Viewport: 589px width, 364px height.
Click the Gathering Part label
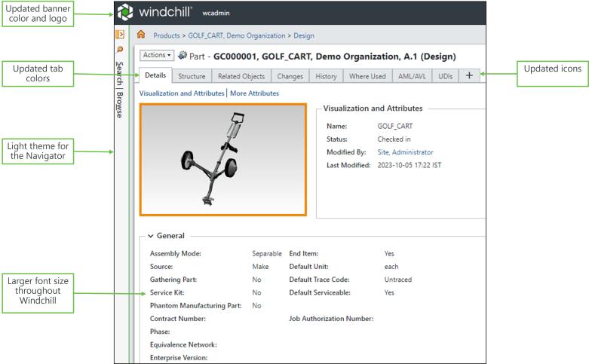click(x=173, y=280)
